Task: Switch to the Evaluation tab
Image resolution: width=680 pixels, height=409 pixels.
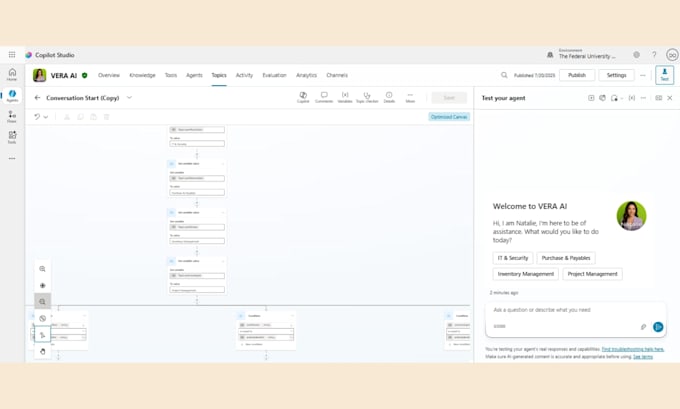Action: 275,75
